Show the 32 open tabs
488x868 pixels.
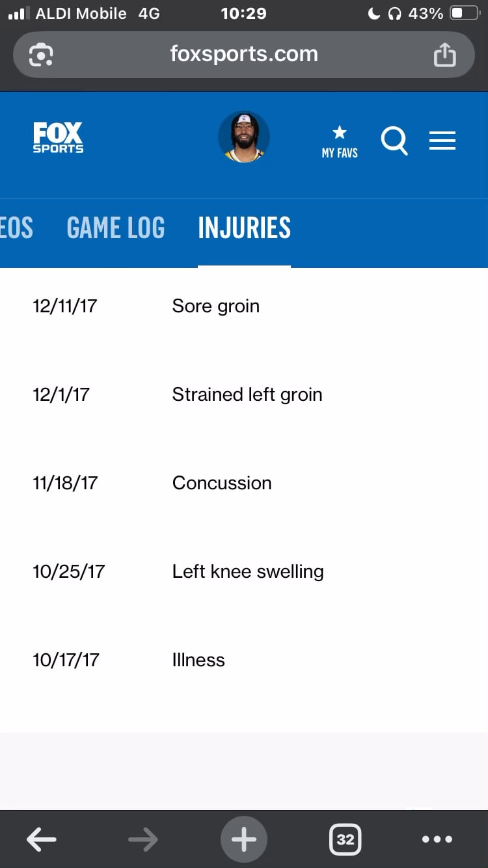tap(346, 839)
